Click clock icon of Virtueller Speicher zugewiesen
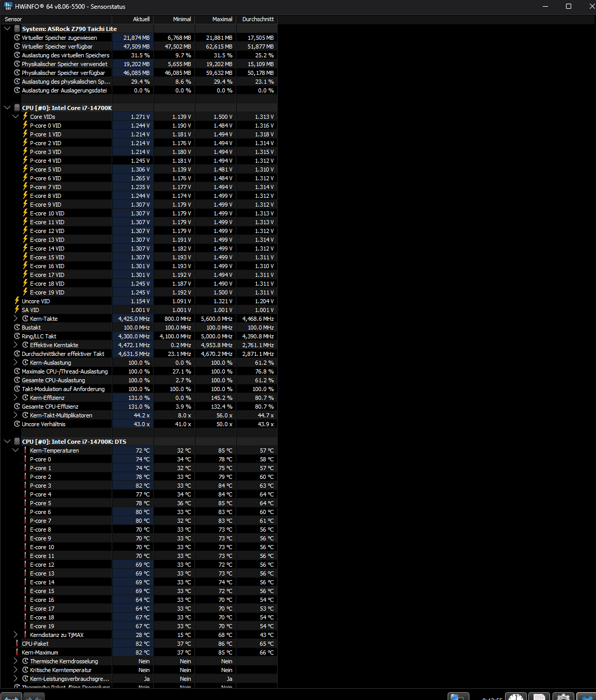This screenshot has height=700, width=596. 17,38
